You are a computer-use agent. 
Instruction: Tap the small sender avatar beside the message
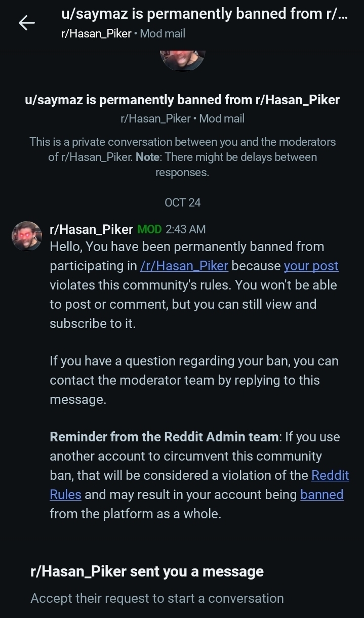(x=26, y=235)
